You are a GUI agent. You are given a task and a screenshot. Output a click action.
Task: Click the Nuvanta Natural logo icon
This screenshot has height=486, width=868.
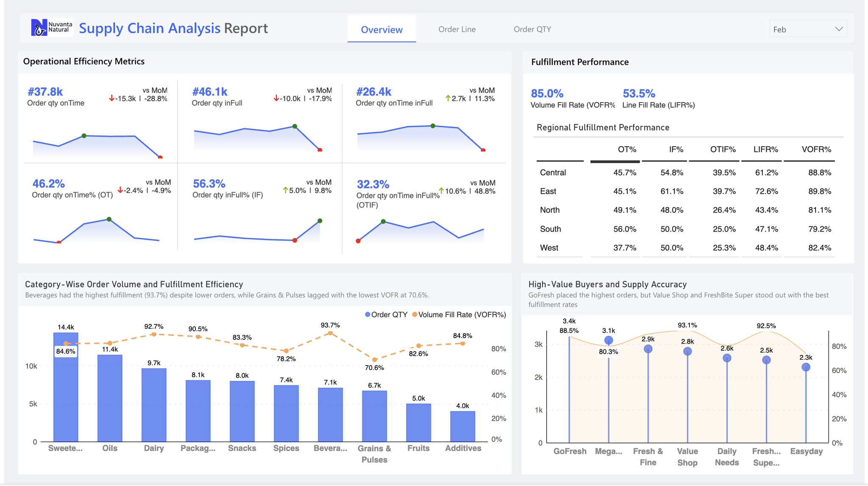point(39,28)
